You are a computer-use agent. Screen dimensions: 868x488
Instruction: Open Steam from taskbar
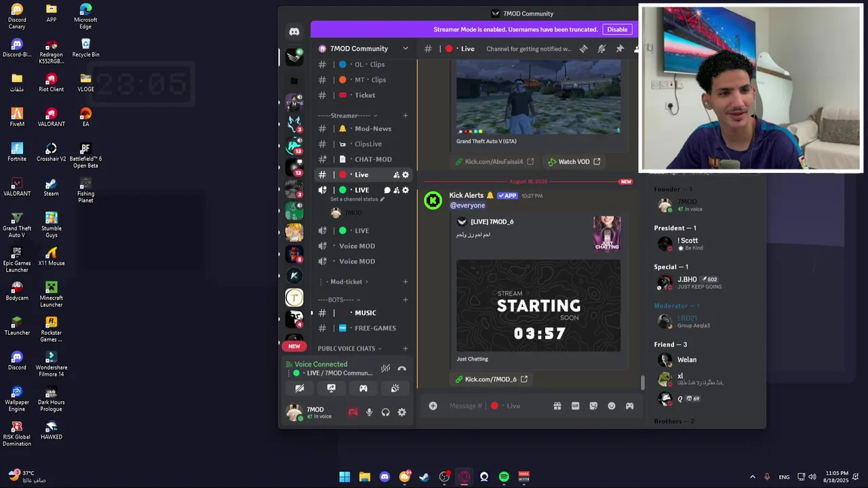425,477
